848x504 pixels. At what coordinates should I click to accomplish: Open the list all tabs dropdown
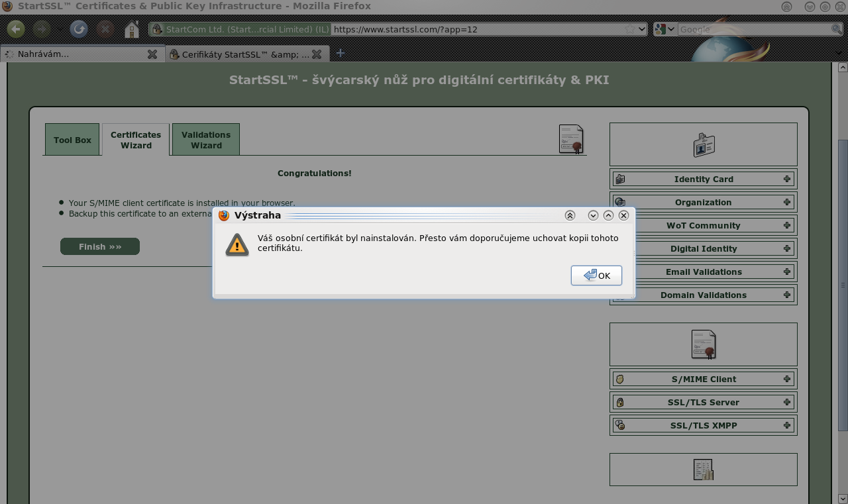click(x=840, y=54)
